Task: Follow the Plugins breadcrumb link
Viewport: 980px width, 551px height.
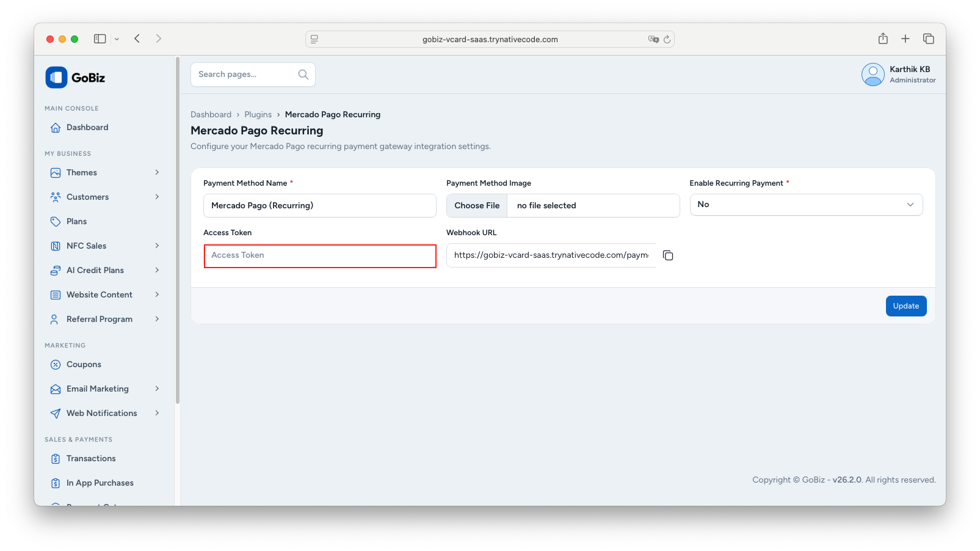Action: point(258,115)
